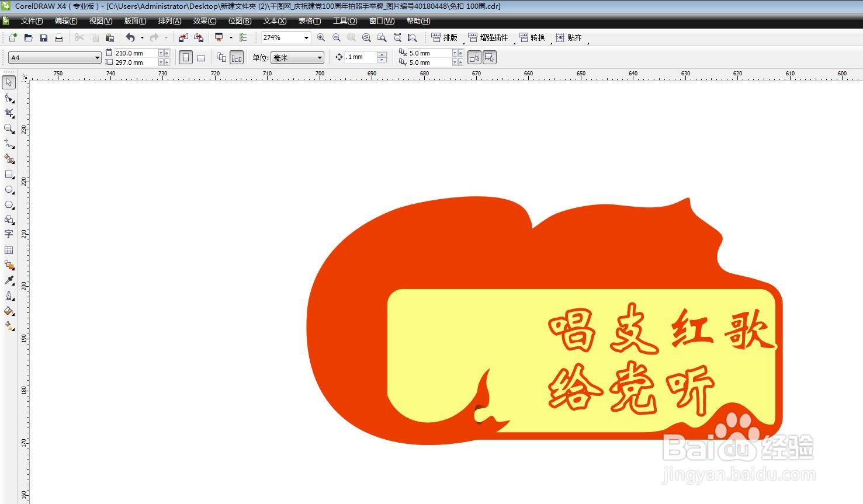Click the 增强插件 plugin button
This screenshot has width=863, height=504.
point(488,37)
